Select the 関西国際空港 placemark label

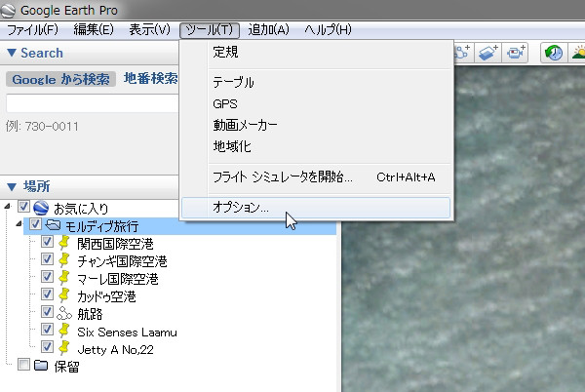pos(115,244)
